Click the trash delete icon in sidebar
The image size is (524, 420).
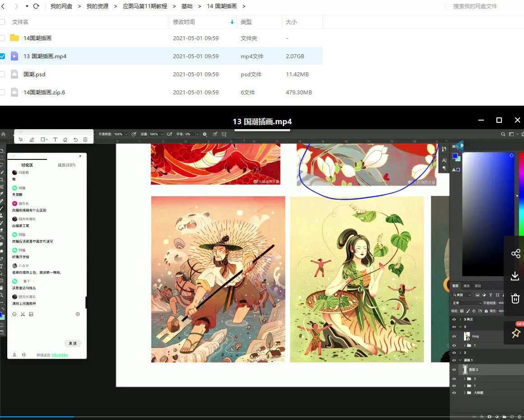click(x=515, y=299)
